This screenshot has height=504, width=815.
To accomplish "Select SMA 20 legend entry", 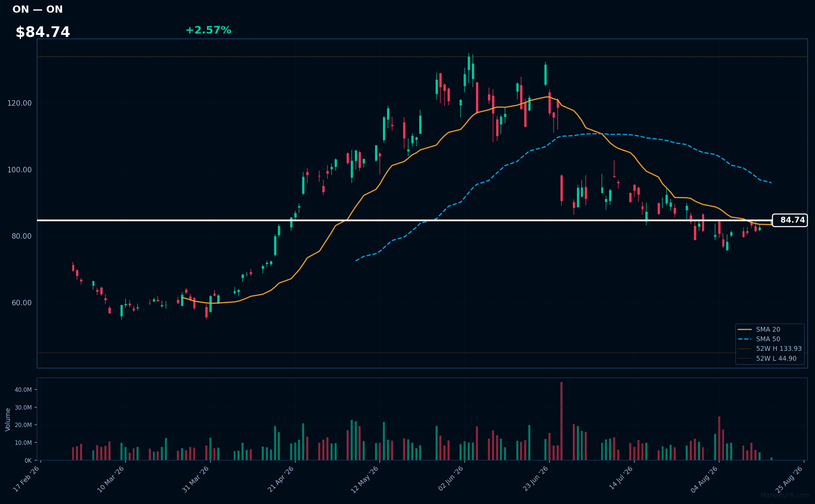I will tap(759, 329).
